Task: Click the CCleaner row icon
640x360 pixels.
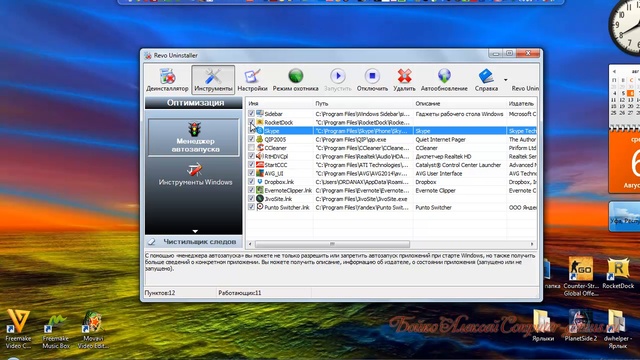Action: click(260, 148)
